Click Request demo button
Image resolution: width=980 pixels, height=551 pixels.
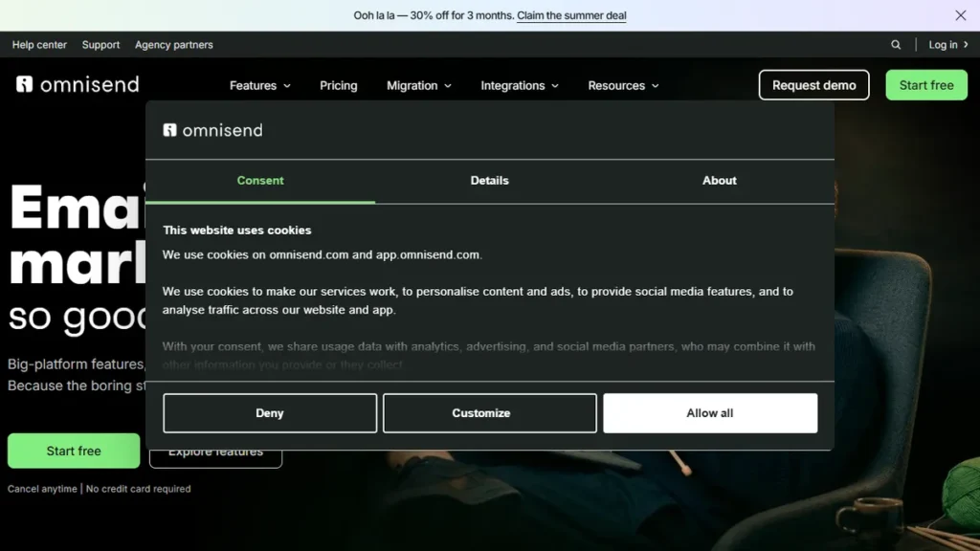tap(813, 85)
